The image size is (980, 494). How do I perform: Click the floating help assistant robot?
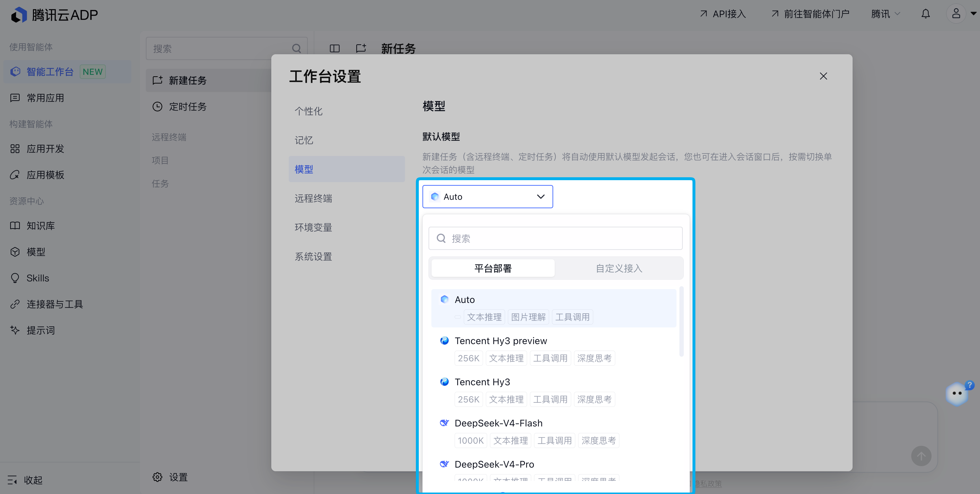pyautogui.click(x=957, y=394)
